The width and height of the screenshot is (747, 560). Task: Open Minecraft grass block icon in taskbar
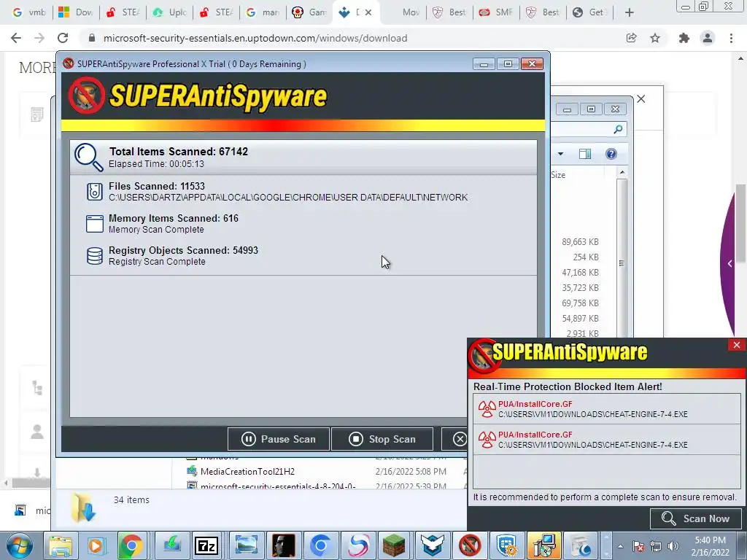click(x=394, y=545)
